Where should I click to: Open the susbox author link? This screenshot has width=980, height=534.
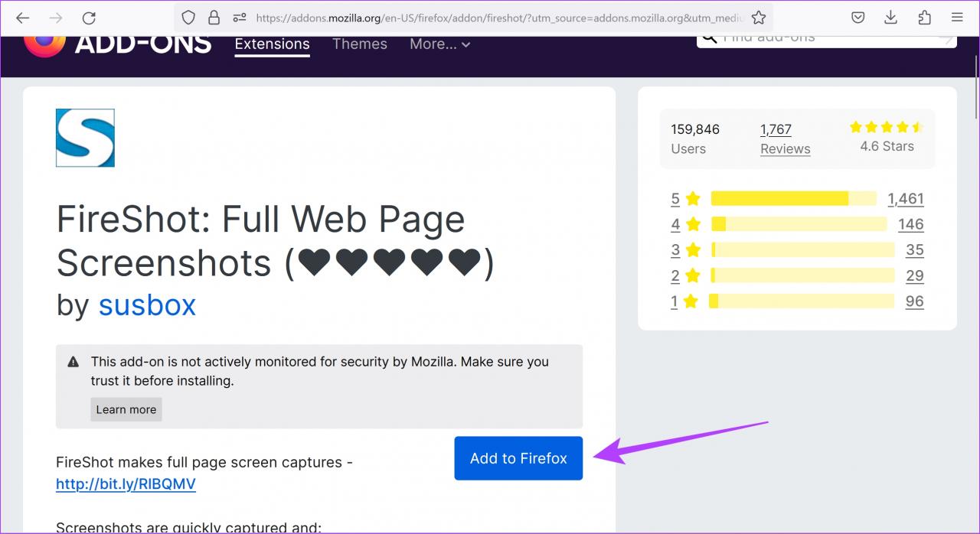tap(147, 305)
